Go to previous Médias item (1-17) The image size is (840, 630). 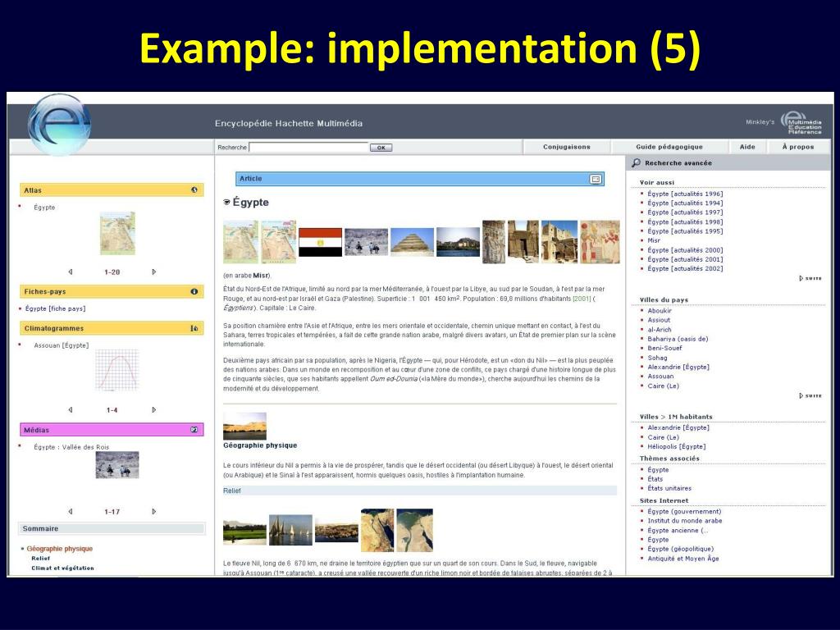coord(71,512)
